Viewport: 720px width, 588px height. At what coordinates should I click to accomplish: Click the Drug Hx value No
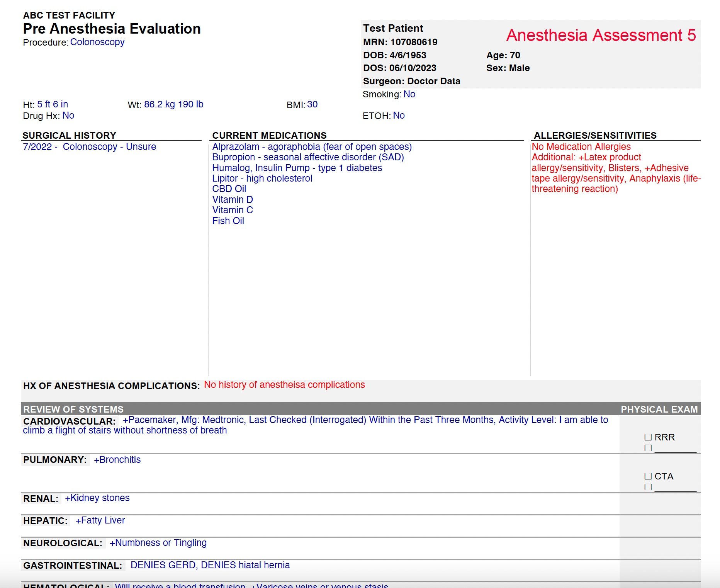point(68,116)
